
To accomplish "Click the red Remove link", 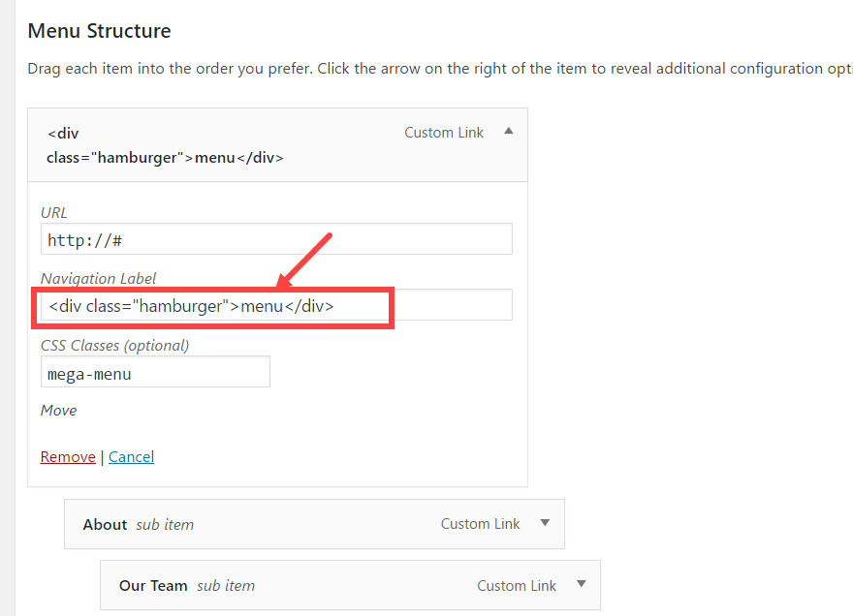I will point(68,456).
